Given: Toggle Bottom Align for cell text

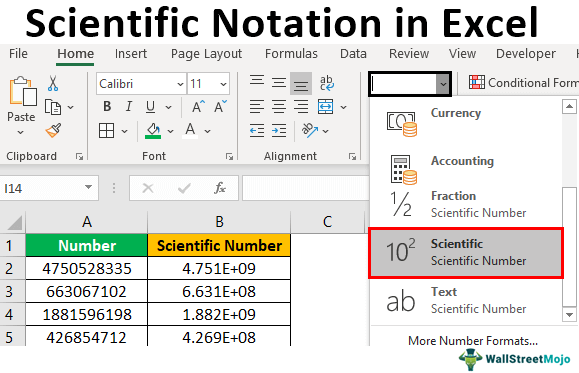Looking at the screenshot, I should pos(301,83).
